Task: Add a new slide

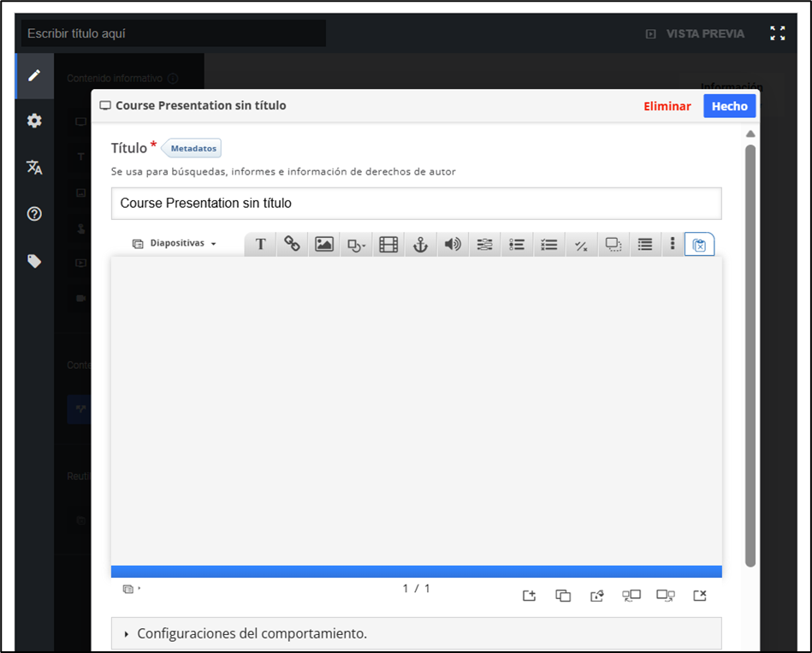Action: tap(529, 596)
